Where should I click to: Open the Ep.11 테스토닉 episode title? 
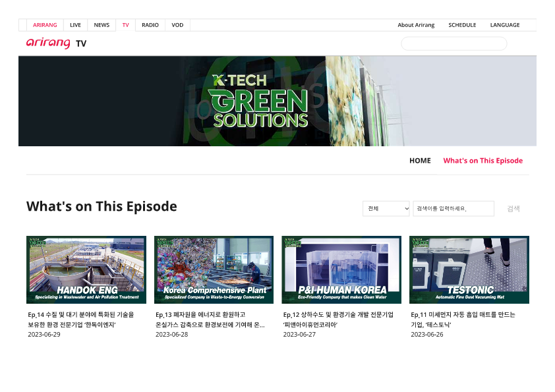(x=463, y=320)
